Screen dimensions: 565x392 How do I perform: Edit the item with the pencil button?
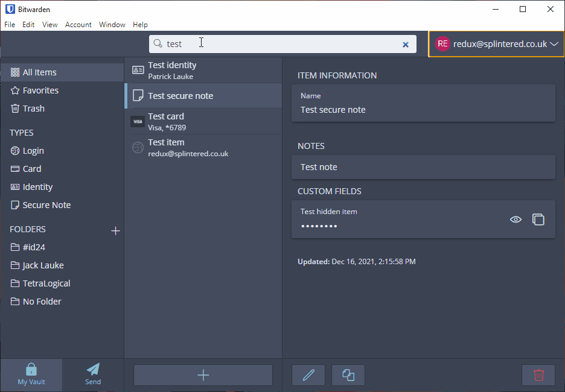[308, 375]
